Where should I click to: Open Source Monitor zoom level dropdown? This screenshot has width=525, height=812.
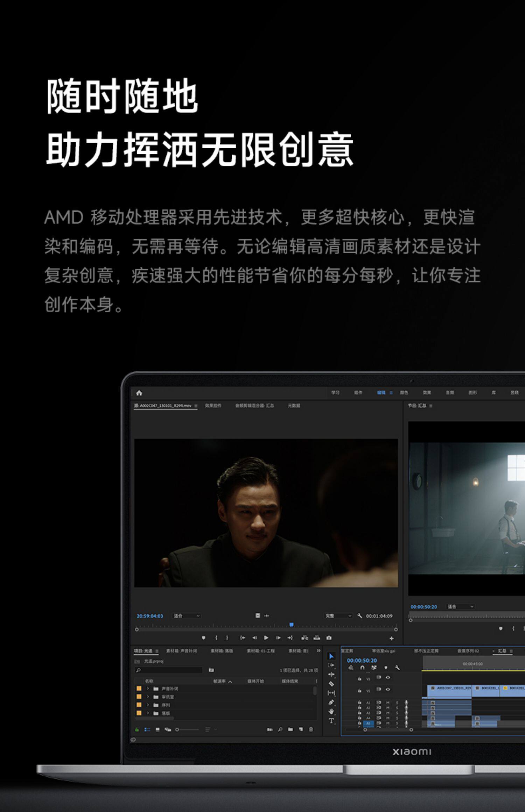click(187, 616)
